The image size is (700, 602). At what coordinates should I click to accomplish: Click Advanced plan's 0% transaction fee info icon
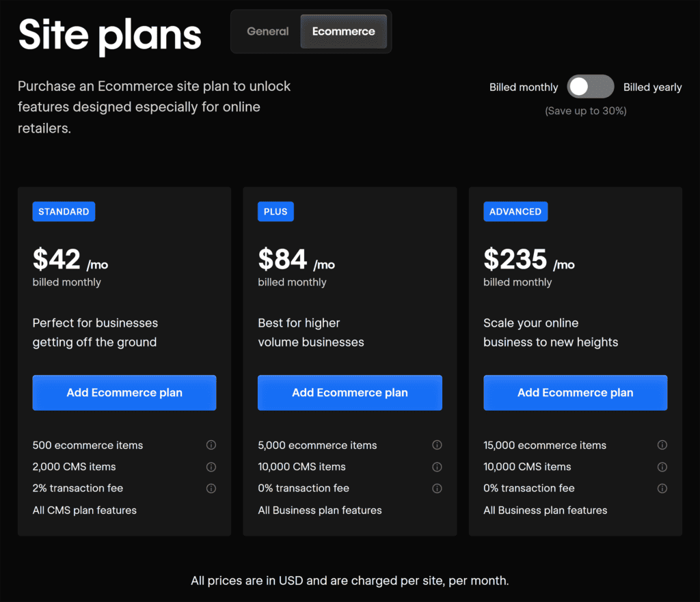(x=662, y=489)
